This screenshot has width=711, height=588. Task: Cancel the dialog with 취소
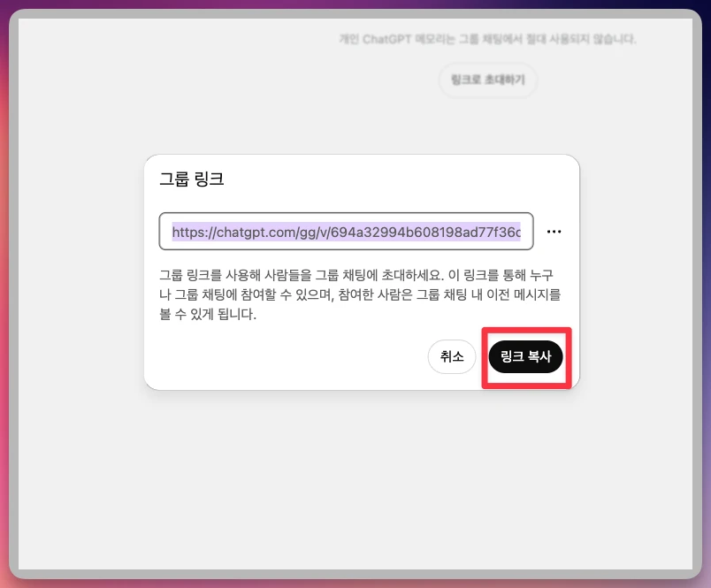(x=452, y=356)
